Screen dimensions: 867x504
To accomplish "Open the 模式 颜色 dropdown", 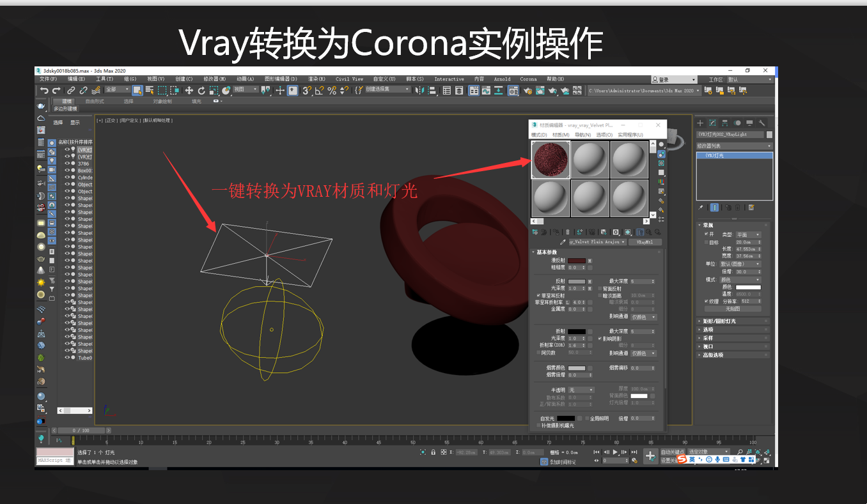I will (740, 280).
